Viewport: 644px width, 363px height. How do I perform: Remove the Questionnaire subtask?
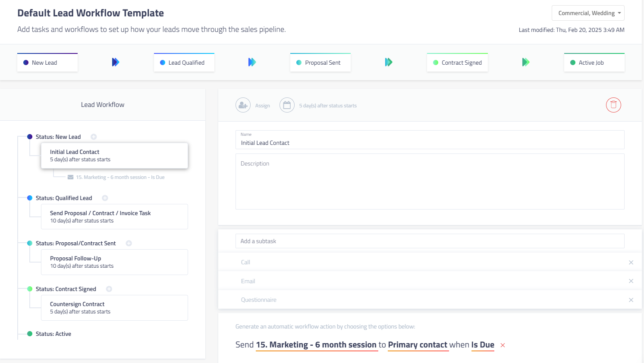click(631, 300)
